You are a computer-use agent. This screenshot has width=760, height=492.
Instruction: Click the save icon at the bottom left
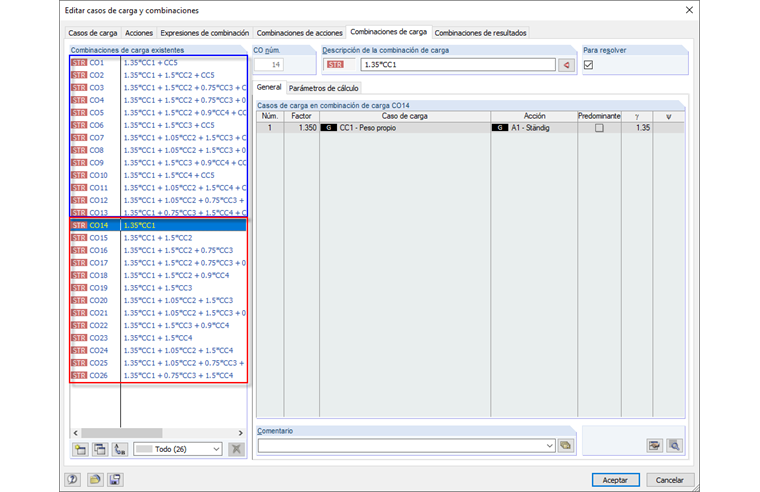coord(115,480)
